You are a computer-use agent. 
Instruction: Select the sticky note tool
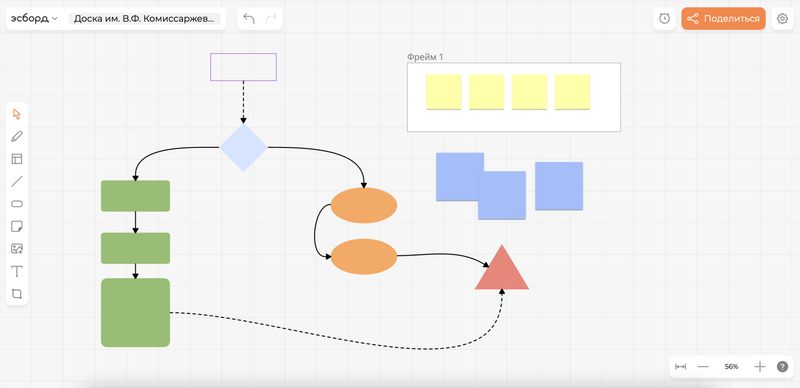[17, 226]
